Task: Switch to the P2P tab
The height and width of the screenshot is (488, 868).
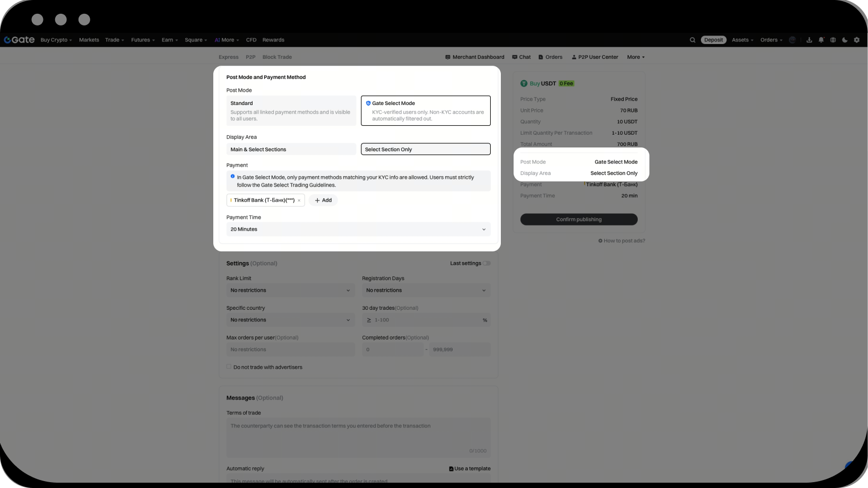Action: pyautogui.click(x=250, y=57)
